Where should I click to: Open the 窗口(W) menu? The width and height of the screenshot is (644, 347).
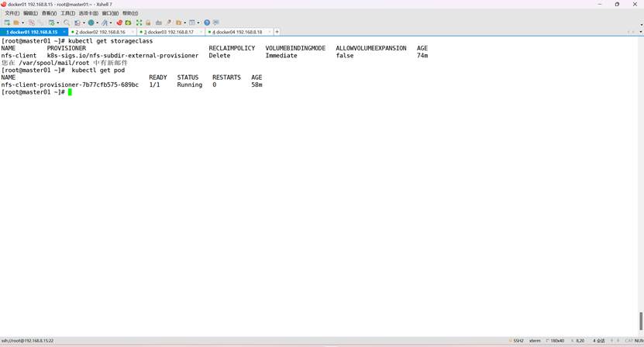pyautogui.click(x=110, y=13)
